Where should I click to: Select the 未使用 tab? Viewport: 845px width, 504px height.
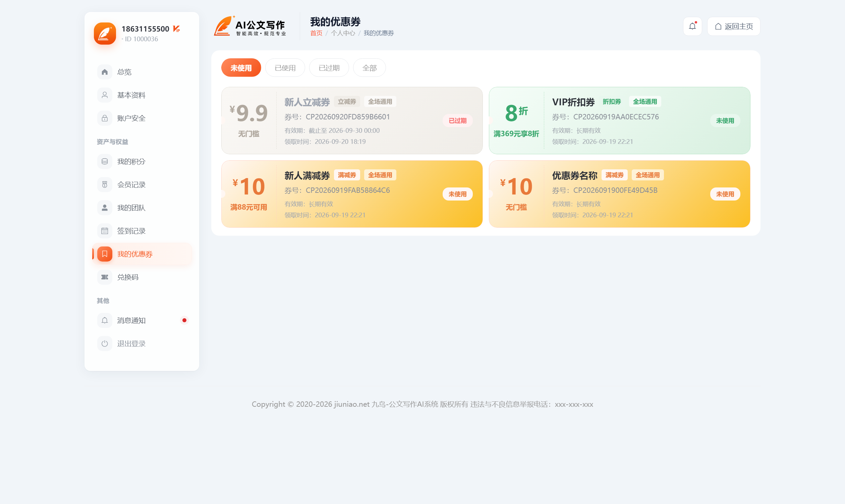(241, 68)
